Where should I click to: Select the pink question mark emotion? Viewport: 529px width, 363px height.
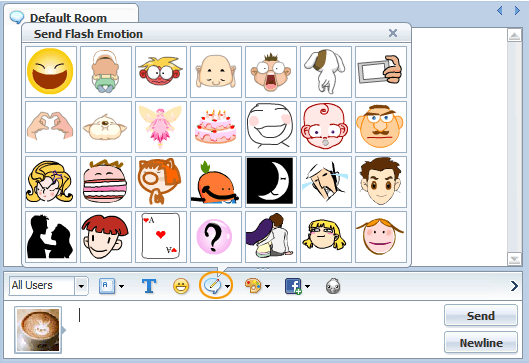(216, 237)
